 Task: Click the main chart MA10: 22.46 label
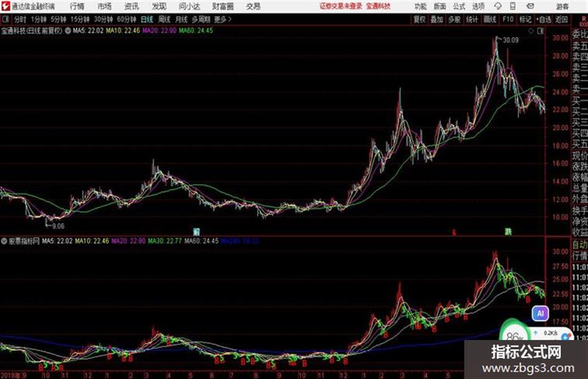click(x=123, y=30)
